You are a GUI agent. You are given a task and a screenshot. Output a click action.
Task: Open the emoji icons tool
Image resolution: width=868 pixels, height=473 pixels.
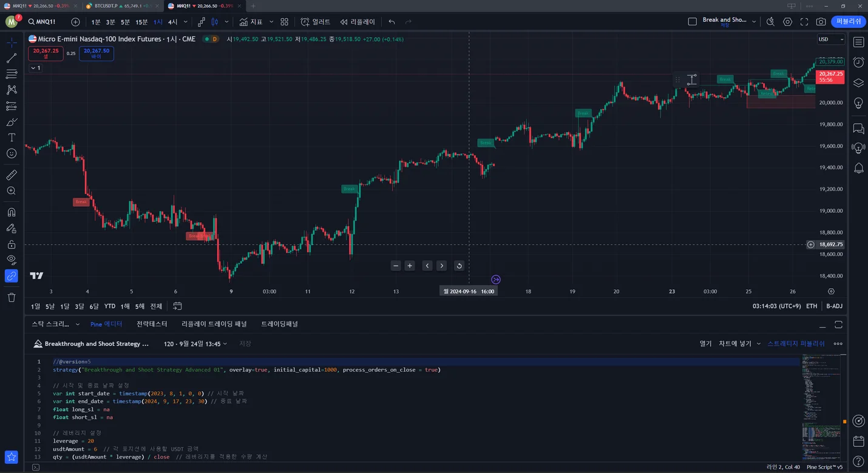[x=12, y=153]
